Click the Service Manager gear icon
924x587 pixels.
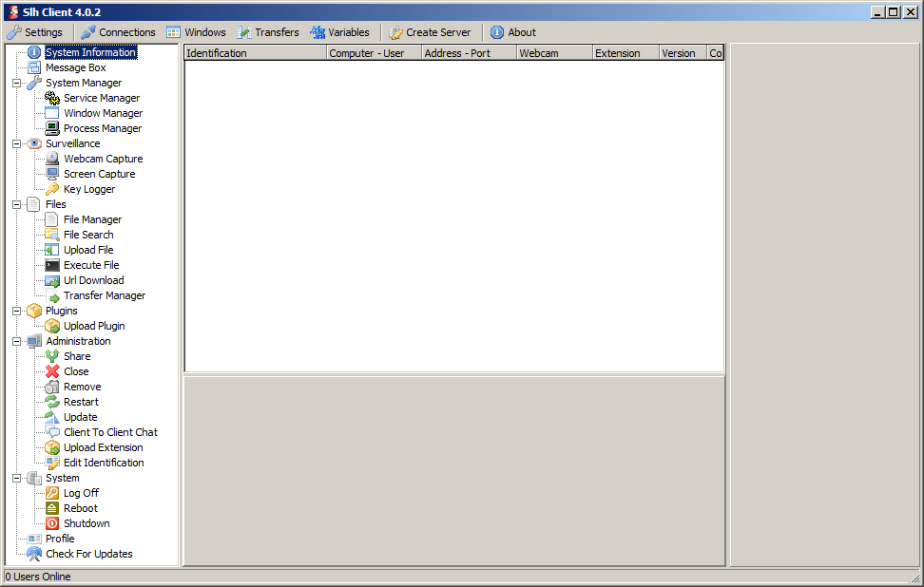[x=52, y=98]
